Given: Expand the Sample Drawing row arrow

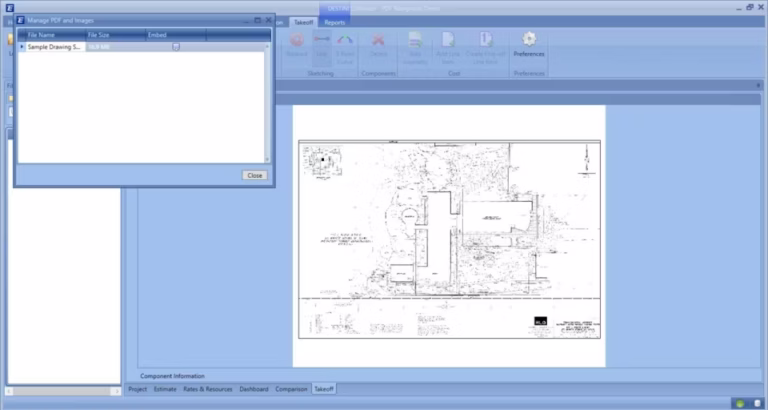Looking at the screenshot, I should [x=22, y=47].
